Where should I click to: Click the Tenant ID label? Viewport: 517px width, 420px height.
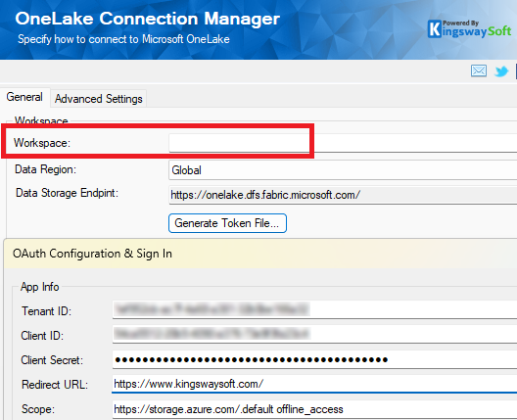click(x=46, y=311)
